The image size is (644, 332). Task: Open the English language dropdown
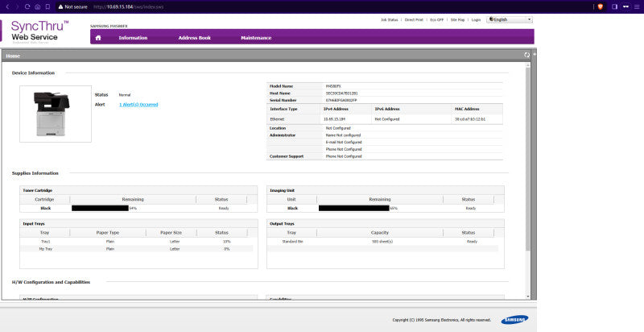[x=510, y=19]
